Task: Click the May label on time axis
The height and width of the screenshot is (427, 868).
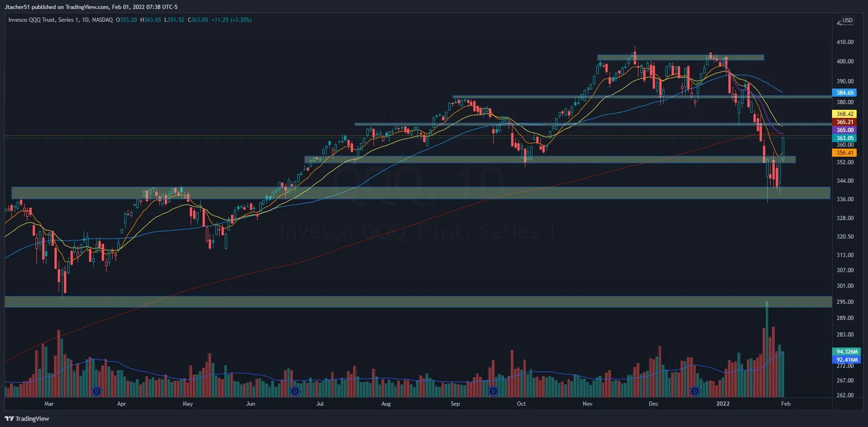Action: point(187,404)
